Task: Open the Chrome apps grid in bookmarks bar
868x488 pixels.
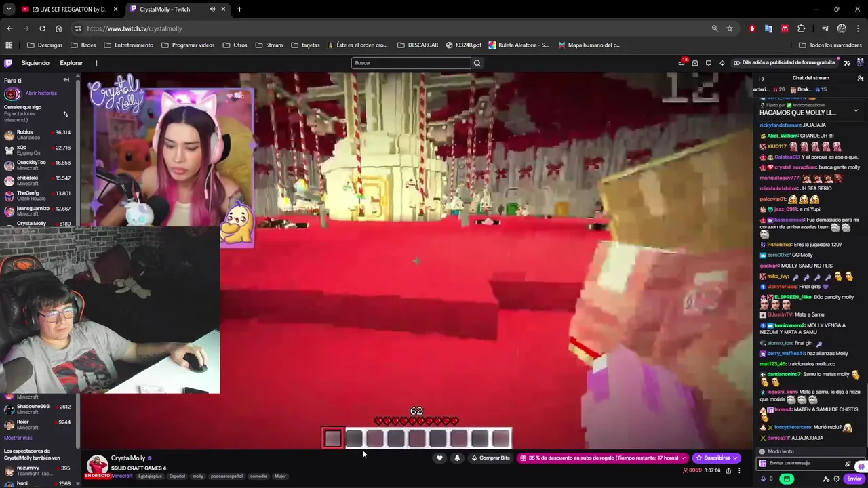Action: pos(9,45)
